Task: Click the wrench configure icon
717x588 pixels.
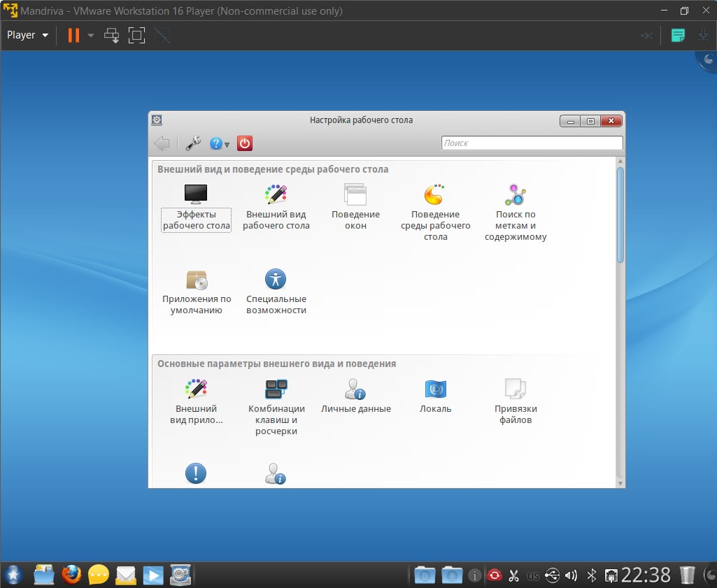Action: (x=193, y=143)
